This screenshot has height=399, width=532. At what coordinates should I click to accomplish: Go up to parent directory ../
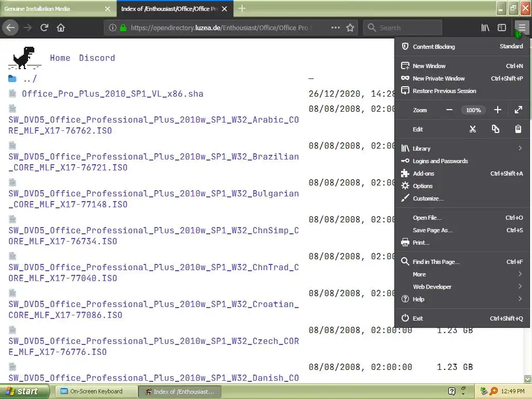[x=30, y=79]
